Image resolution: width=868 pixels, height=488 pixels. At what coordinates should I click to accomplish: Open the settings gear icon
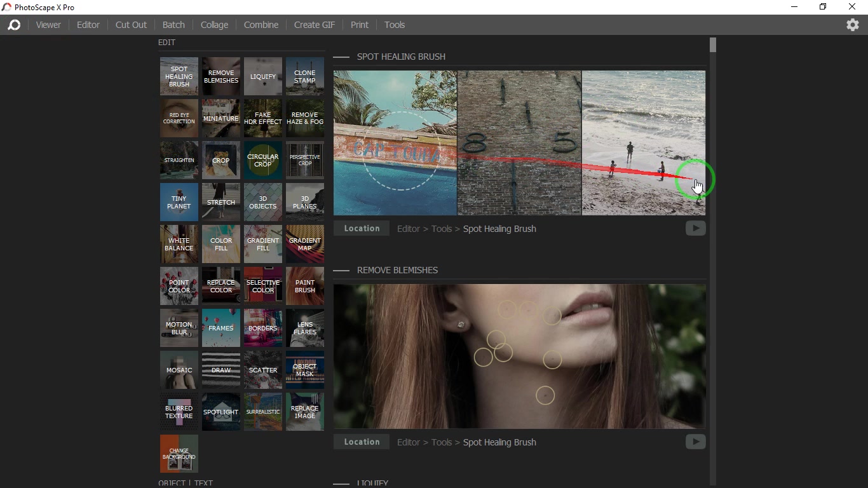(x=853, y=25)
